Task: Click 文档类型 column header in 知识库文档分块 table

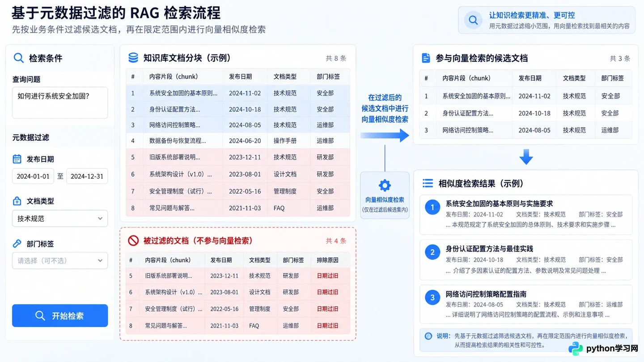Action: (x=285, y=76)
